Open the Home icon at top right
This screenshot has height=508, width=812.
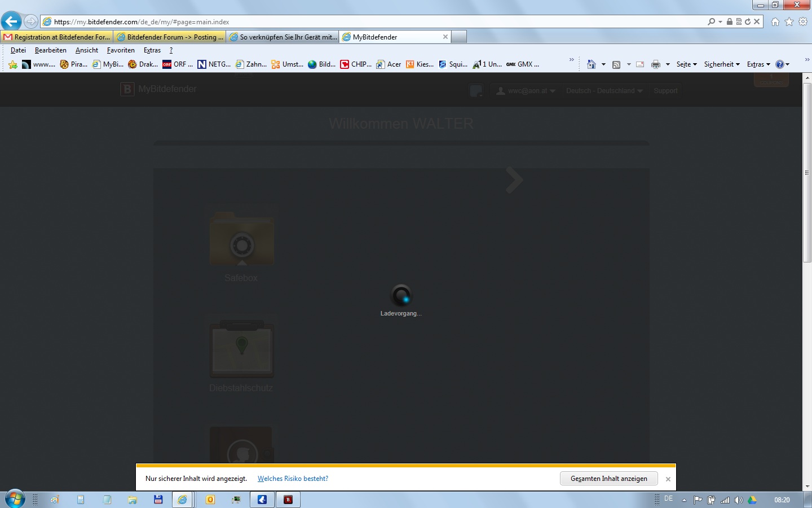(775, 21)
